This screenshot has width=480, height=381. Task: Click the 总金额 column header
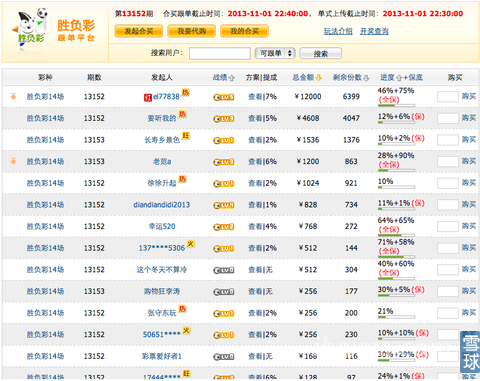coord(303,78)
